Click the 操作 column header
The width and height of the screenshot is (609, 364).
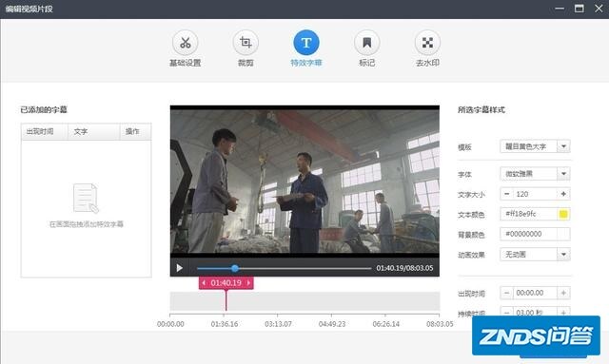pos(135,131)
